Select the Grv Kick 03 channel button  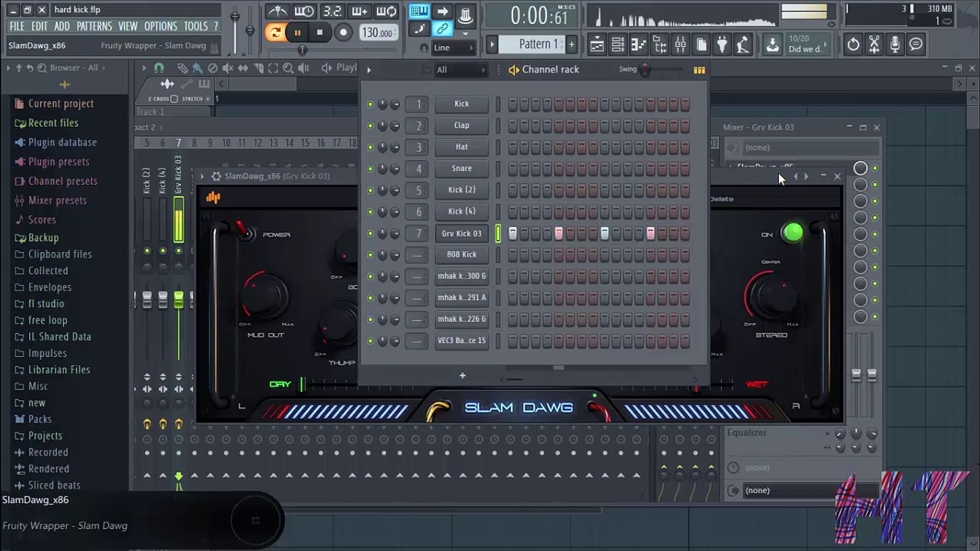click(461, 234)
